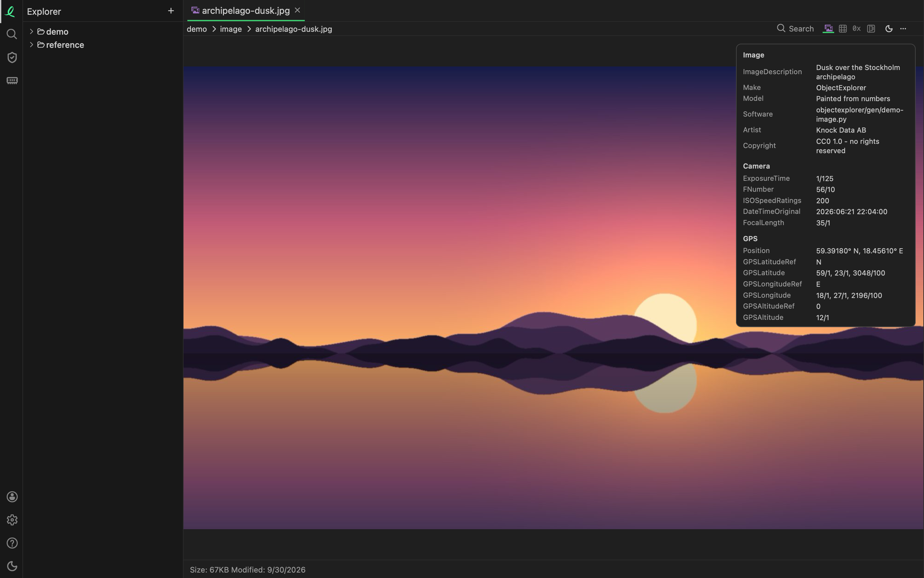Toggle the metadata side panel icon

pyautogui.click(x=871, y=29)
